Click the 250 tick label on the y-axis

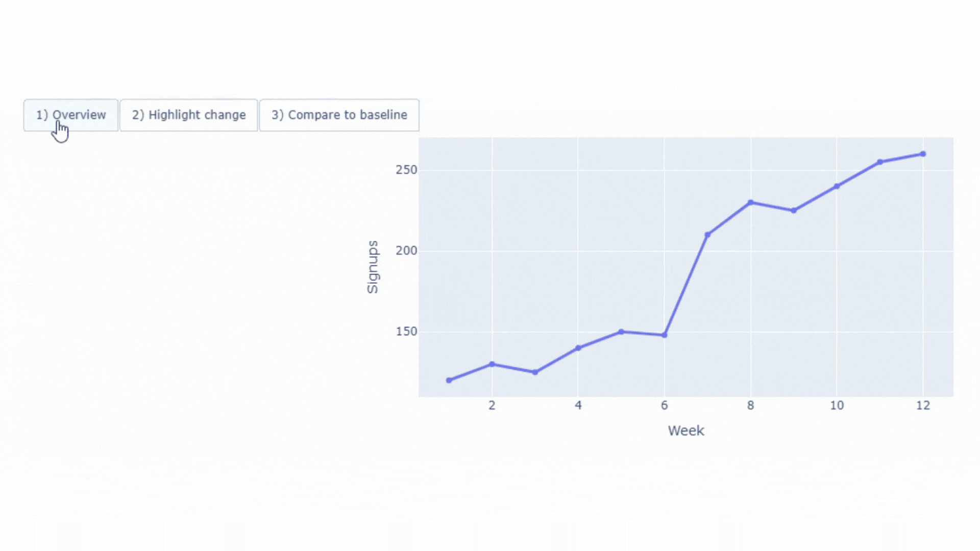click(x=406, y=170)
